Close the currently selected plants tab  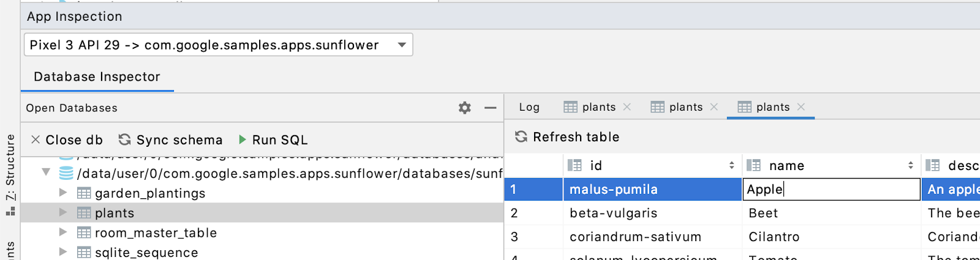801,107
